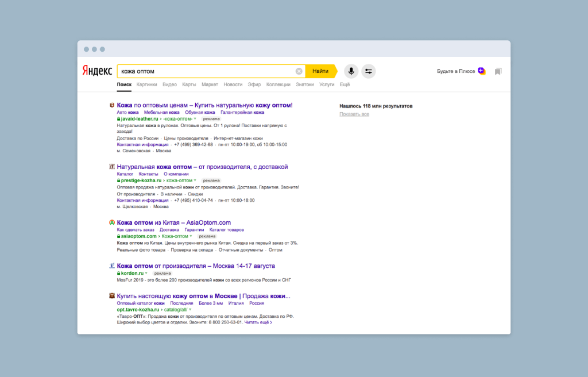Image resolution: width=588 pixels, height=377 pixels.
Task: Click the Показать все link
Action: [354, 114]
